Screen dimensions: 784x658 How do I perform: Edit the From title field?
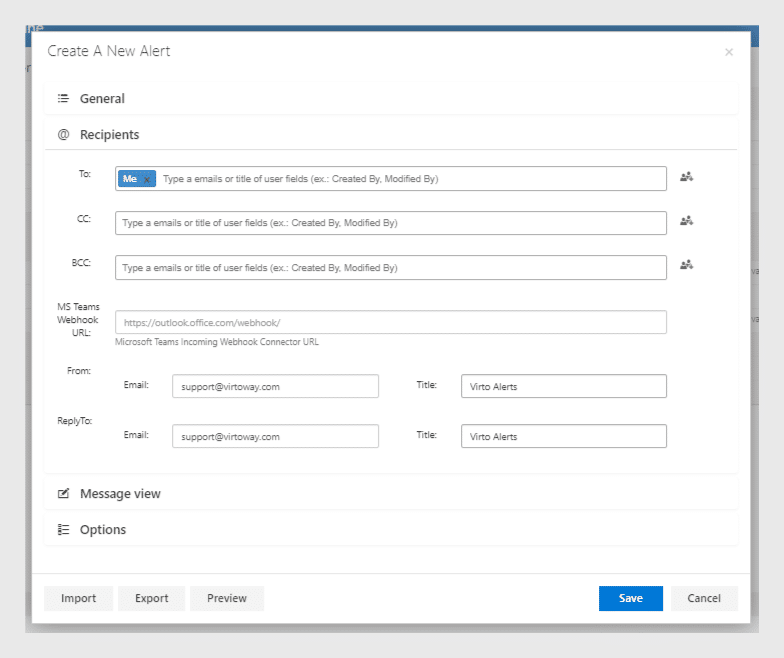coord(564,386)
